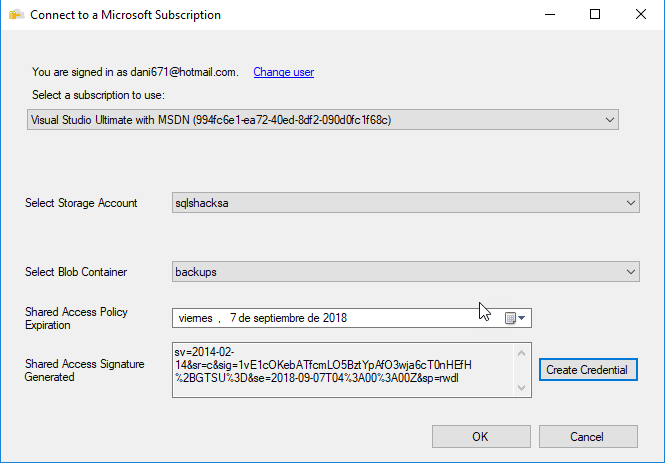
Task: Maximize the subscription dialog window
Action: click(x=595, y=15)
